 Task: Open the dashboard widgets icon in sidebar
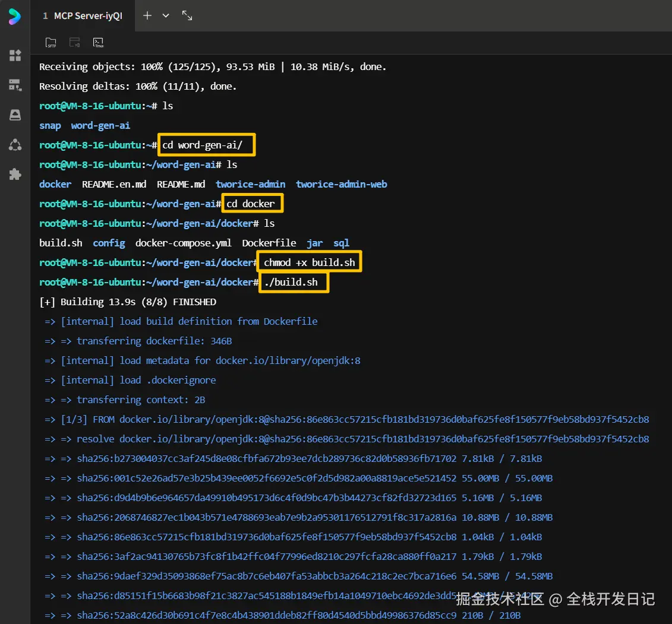point(15,55)
